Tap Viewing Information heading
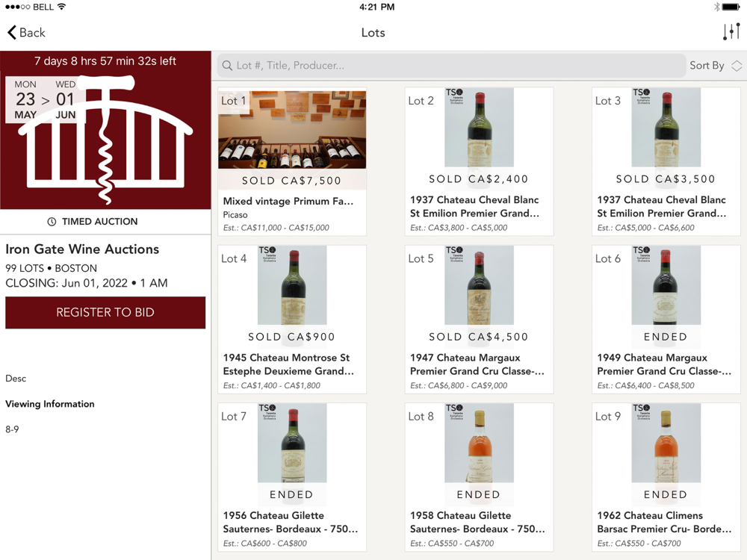The image size is (747, 560). [x=50, y=404]
